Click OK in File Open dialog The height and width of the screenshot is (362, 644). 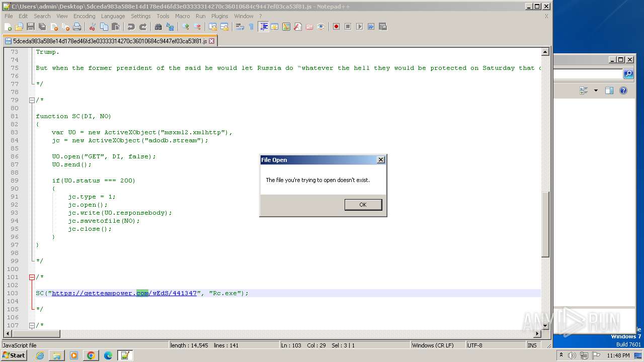363,205
